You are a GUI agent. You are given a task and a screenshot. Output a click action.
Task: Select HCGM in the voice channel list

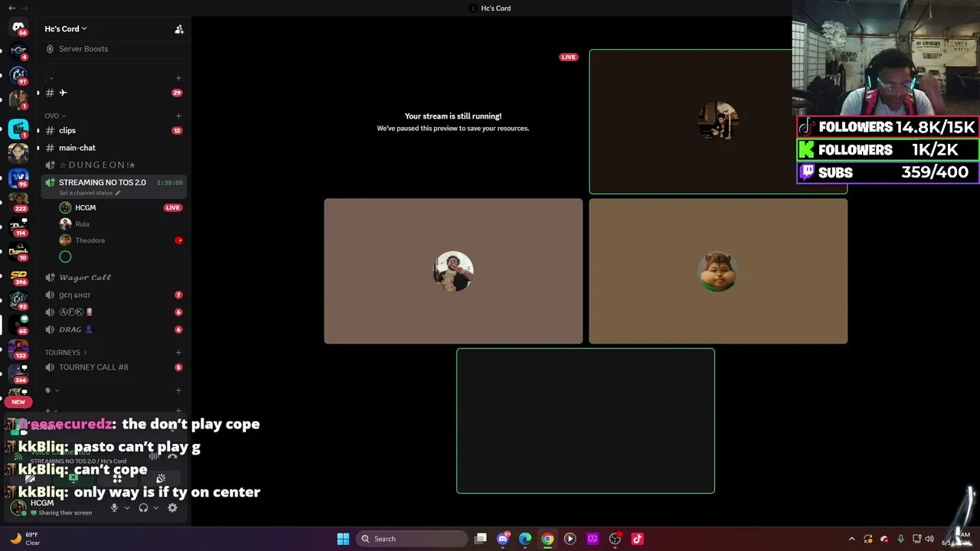tap(122, 207)
